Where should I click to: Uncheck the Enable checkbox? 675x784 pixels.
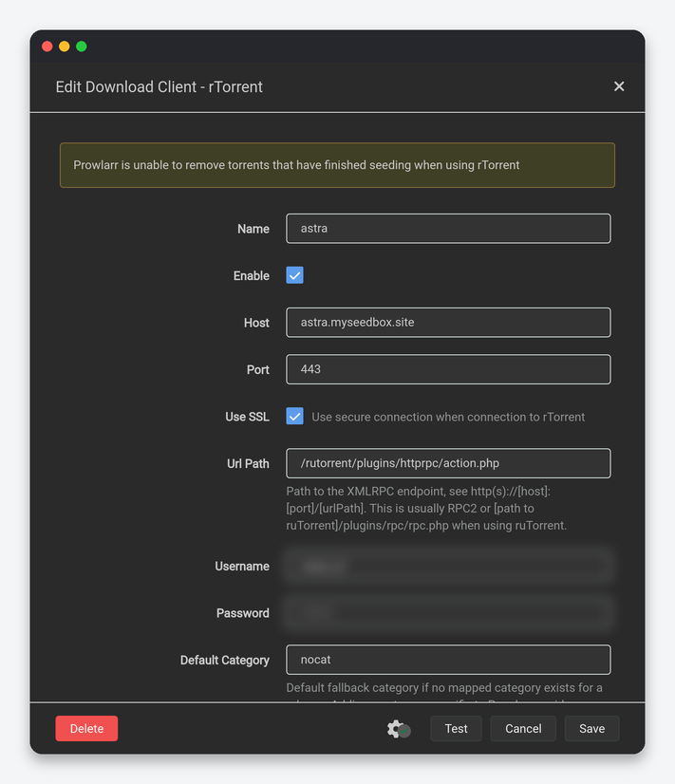click(x=294, y=275)
